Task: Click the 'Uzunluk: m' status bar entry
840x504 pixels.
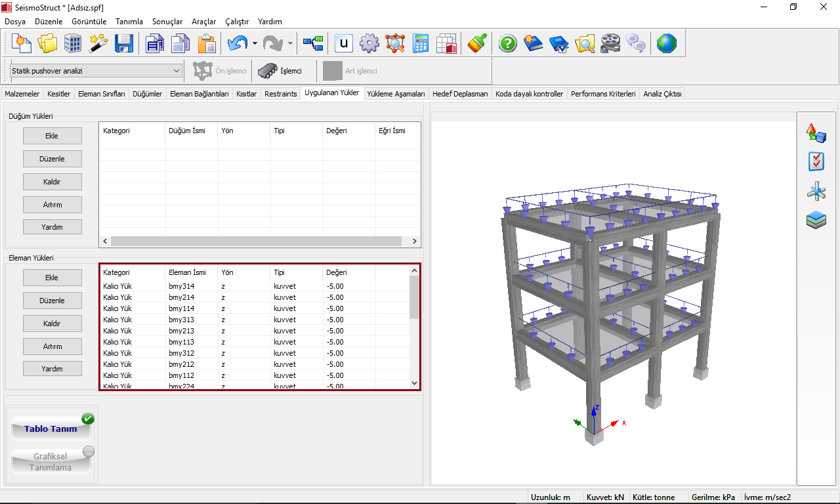Action: pyautogui.click(x=551, y=497)
